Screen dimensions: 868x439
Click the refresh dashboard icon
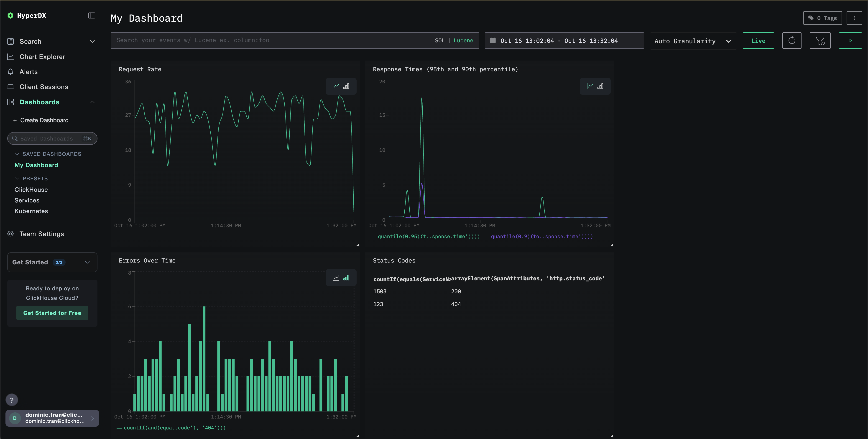click(x=791, y=41)
